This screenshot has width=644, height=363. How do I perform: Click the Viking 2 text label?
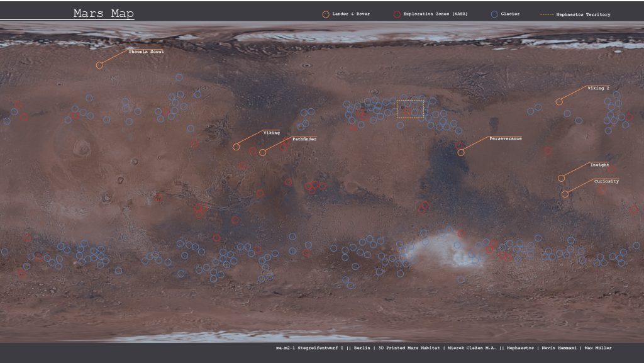(x=598, y=88)
